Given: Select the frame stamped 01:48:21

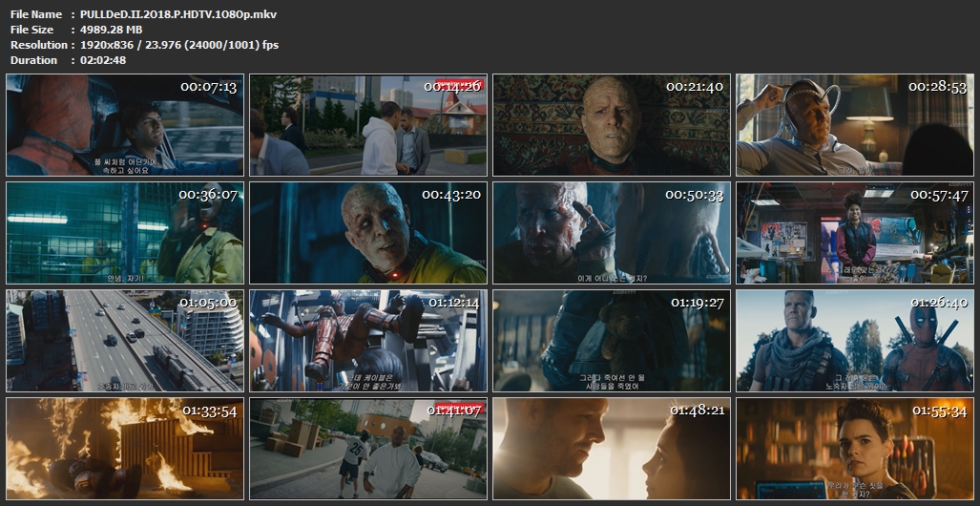Looking at the screenshot, I should click(x=612, y=449).
